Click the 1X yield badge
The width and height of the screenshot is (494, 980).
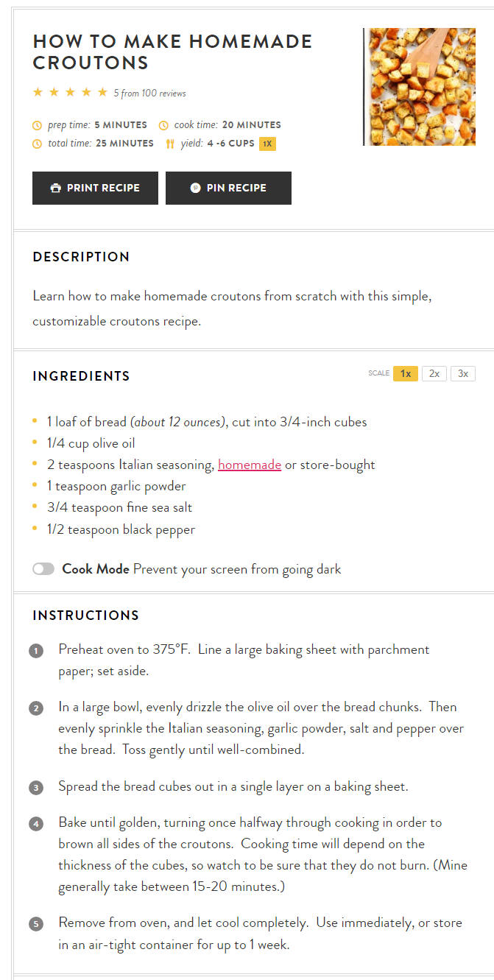267,144
